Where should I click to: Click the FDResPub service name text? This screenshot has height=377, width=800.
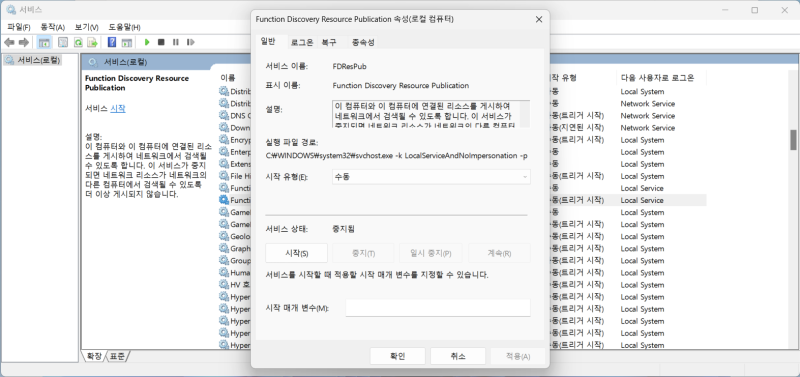tap(349, 66)
